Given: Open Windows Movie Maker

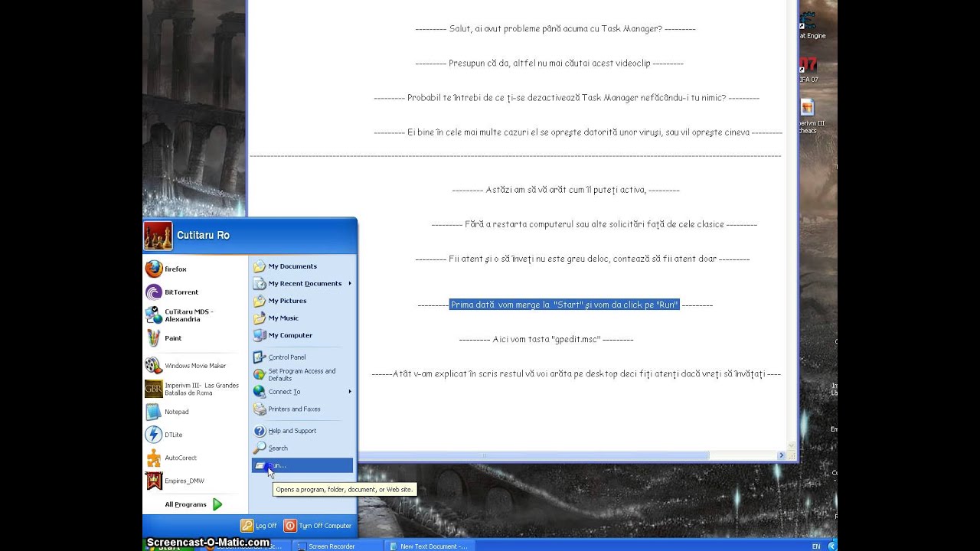Looking at the screenshot, I should 195,366.
